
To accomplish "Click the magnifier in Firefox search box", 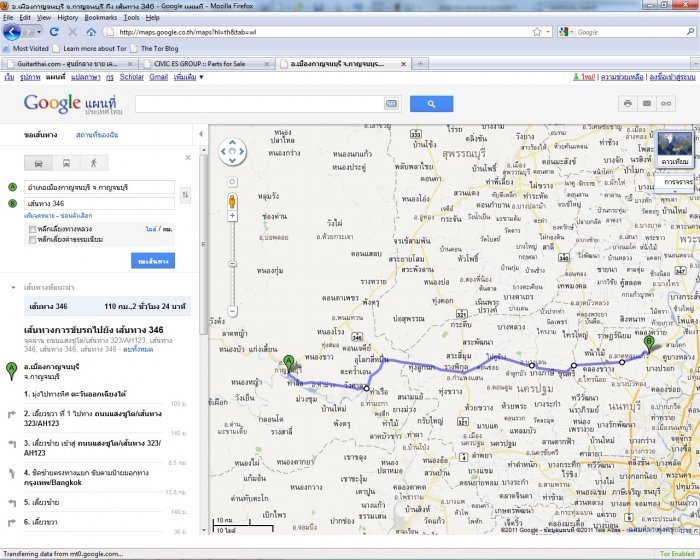I will coord(690,32).
